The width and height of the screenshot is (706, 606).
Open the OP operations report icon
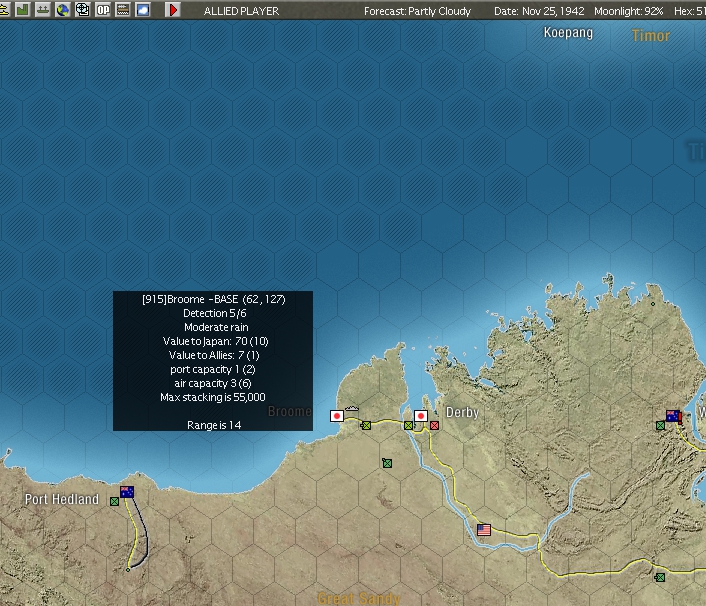(103, 9)
